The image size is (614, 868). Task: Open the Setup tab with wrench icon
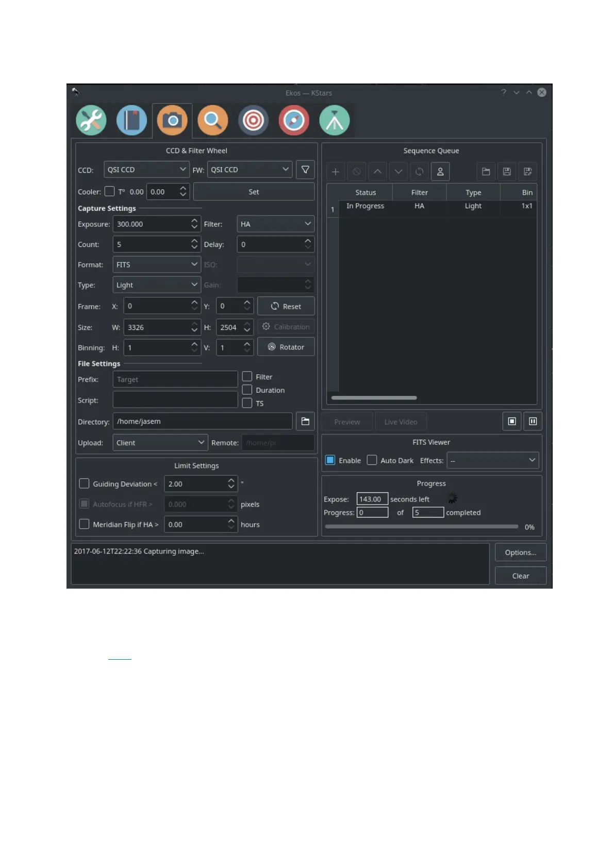pos(91,121)
